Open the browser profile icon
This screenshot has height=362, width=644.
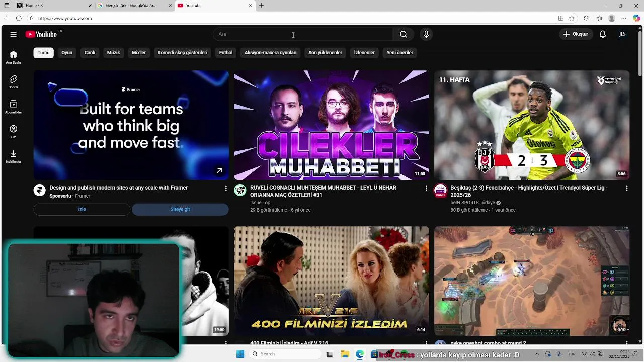click(x=612, y=18)
